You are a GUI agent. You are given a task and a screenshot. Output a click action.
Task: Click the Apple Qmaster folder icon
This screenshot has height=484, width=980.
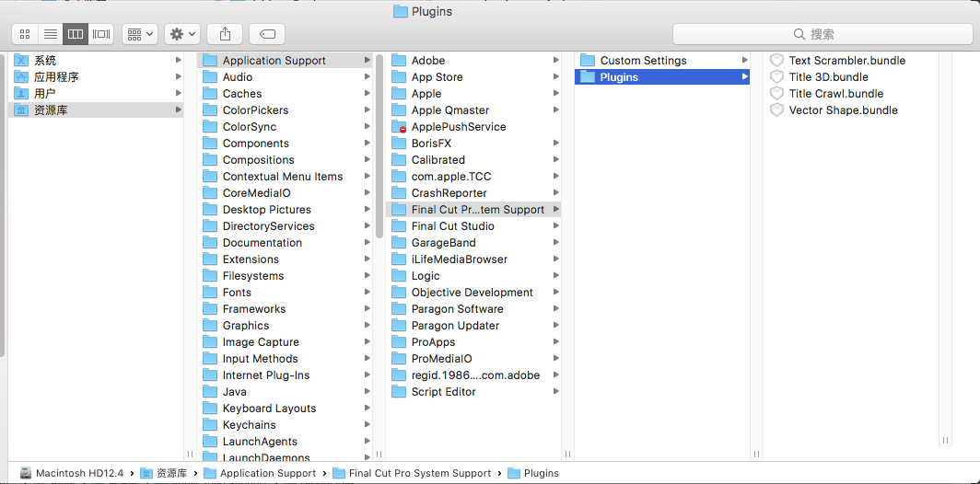point(399,109)
